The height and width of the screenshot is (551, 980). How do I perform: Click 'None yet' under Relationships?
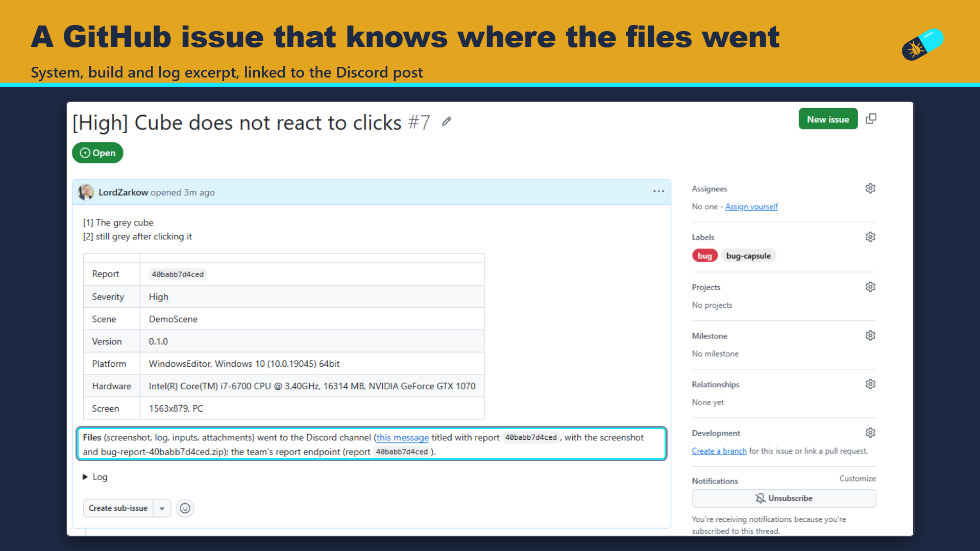coord(707,403)
